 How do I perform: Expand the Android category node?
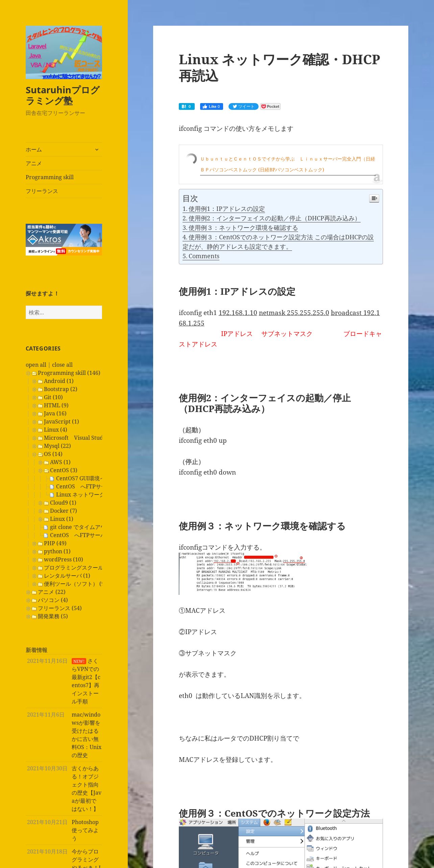(34, 381)
